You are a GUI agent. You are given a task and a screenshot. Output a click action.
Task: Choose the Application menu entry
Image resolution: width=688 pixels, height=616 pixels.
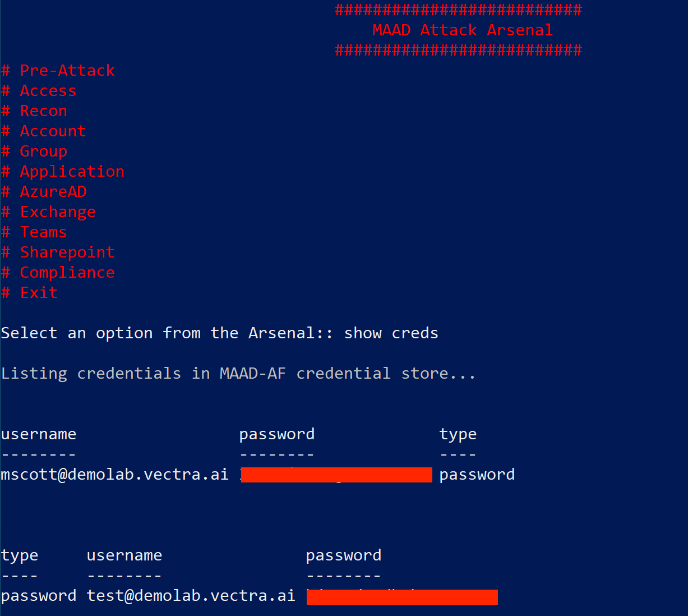[72, 172]
